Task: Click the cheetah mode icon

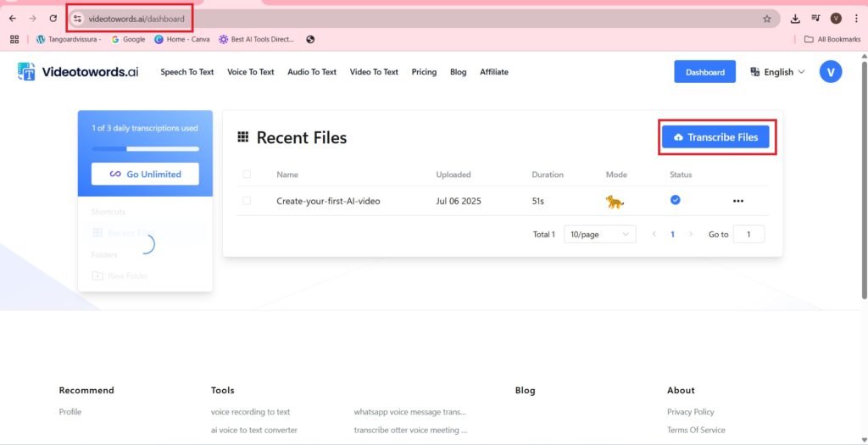Action: coord(615,202)
